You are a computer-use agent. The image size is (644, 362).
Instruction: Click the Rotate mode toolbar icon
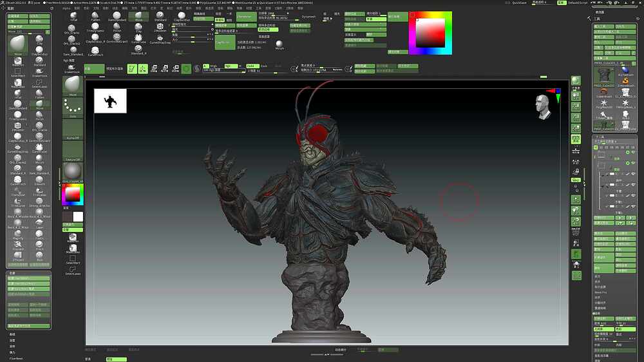175,68
